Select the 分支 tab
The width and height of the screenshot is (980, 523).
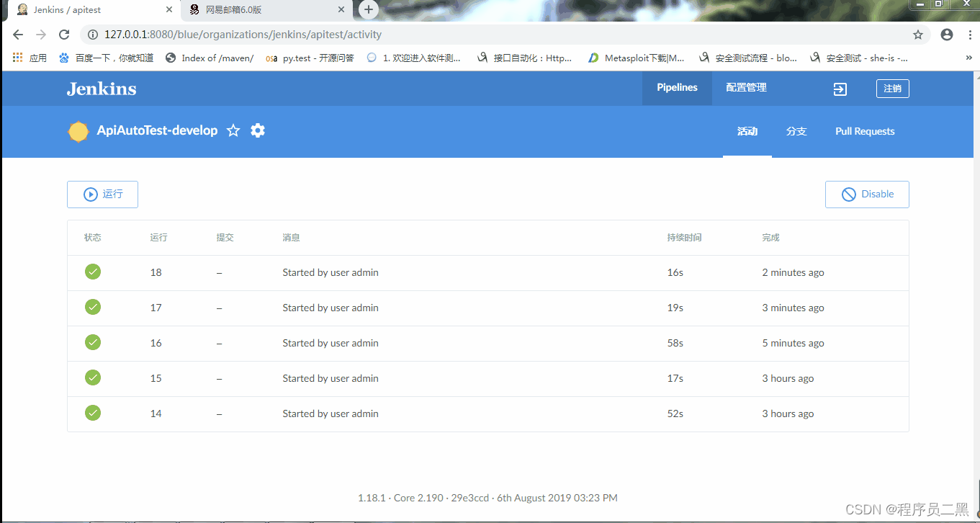796,132
